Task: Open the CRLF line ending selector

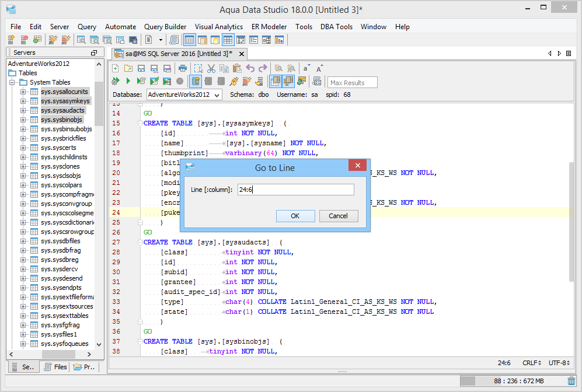Action: click(531, 363)
